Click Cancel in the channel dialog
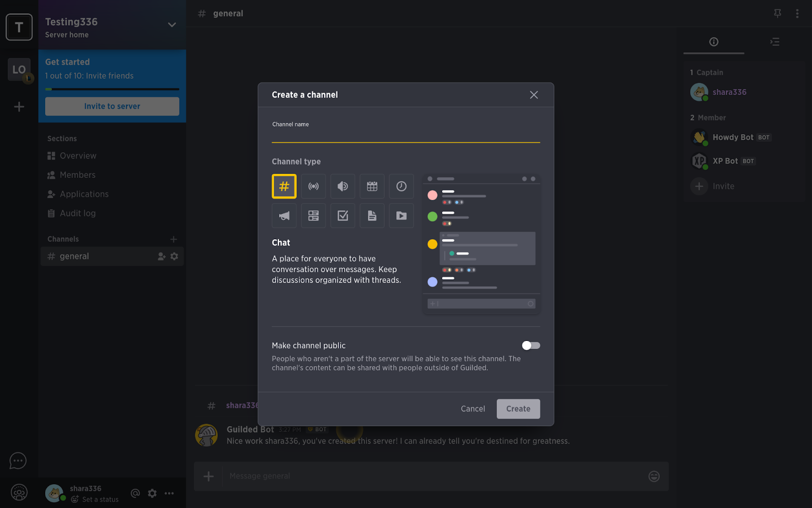The image size is (812, 508). click(473, 409)
